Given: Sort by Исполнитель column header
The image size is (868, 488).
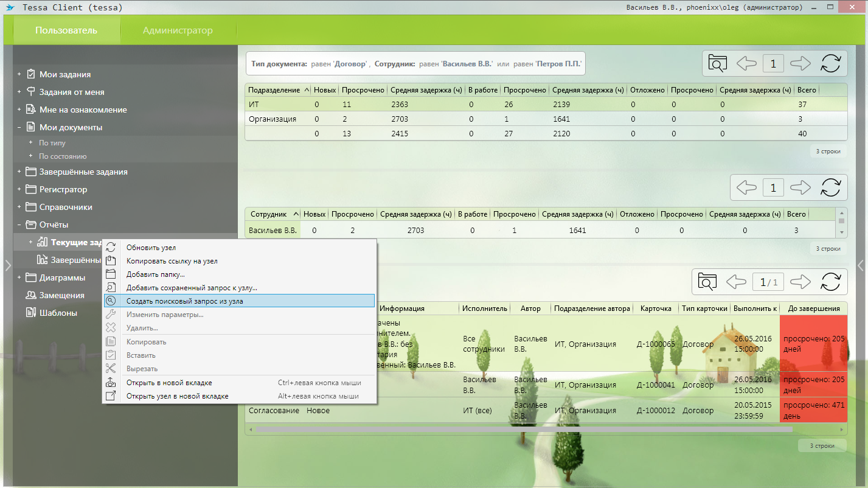Looking at the screenshot, I should point(485,308).
